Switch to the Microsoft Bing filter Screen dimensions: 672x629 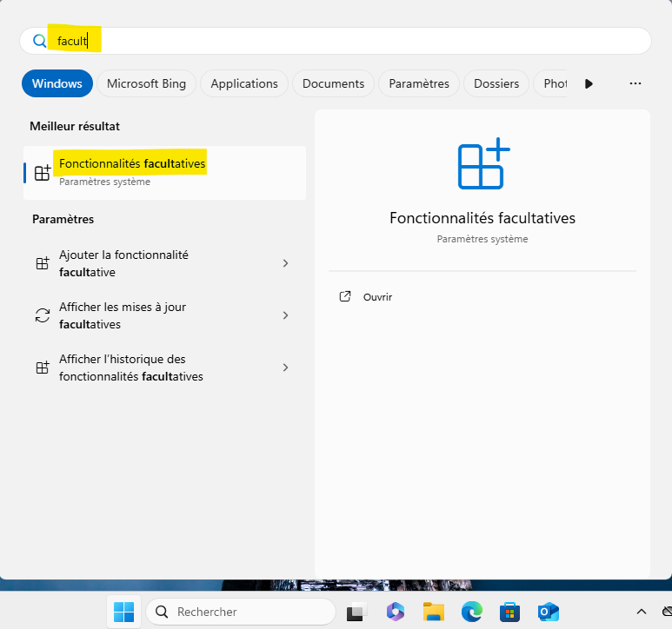point(146,83)
